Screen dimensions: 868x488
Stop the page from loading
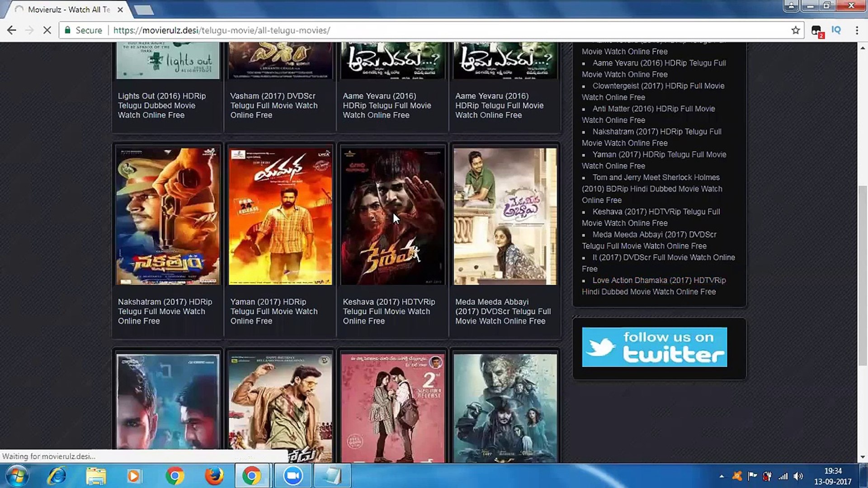47,30
